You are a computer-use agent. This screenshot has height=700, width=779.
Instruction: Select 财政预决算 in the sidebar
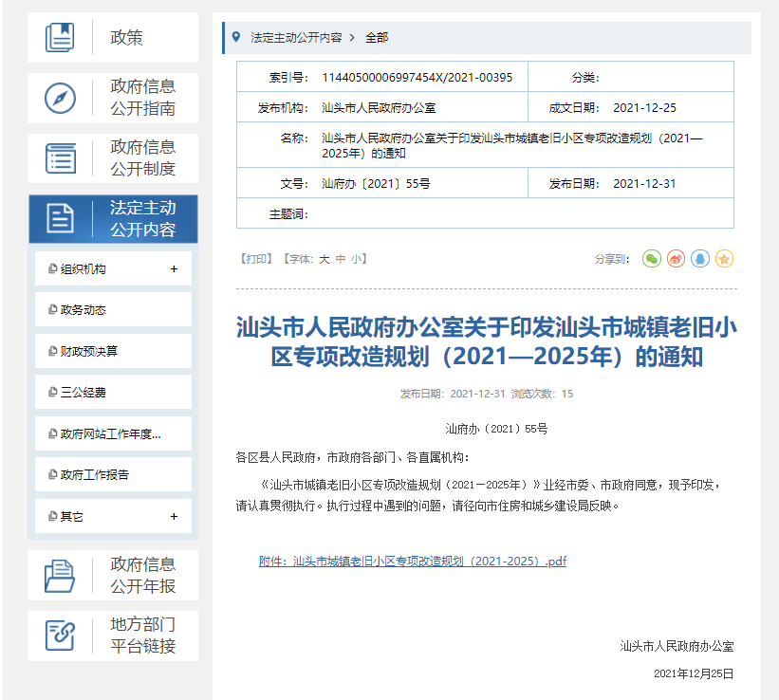89,352
